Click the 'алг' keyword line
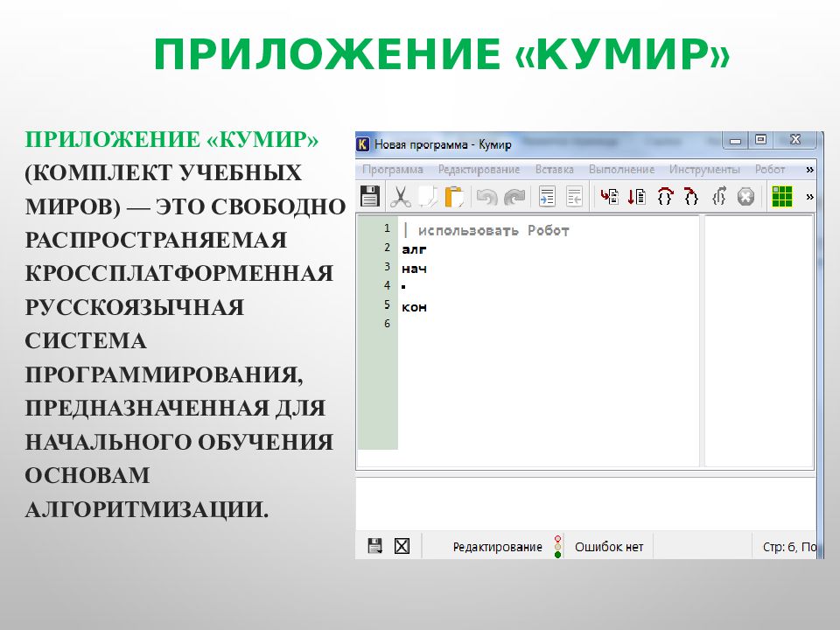Viewport: 840px width, 630px height. tap(414, 249)
